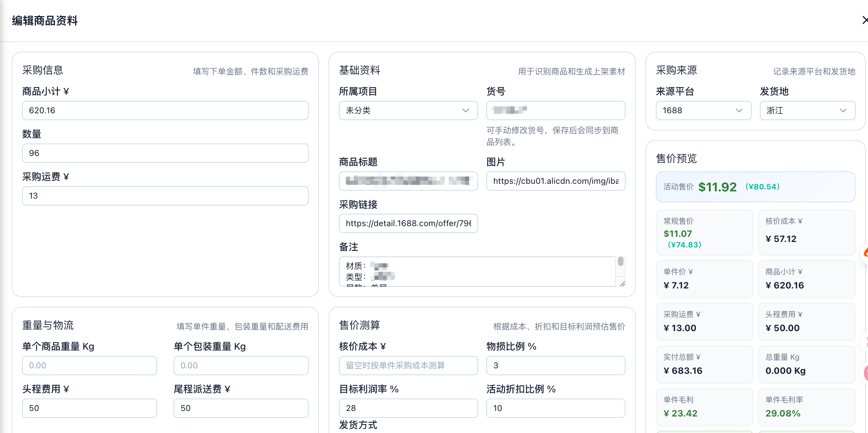Click the 可手动修改货号 hint text
This screenshot has height=433, width=868.
coord(552,136)
